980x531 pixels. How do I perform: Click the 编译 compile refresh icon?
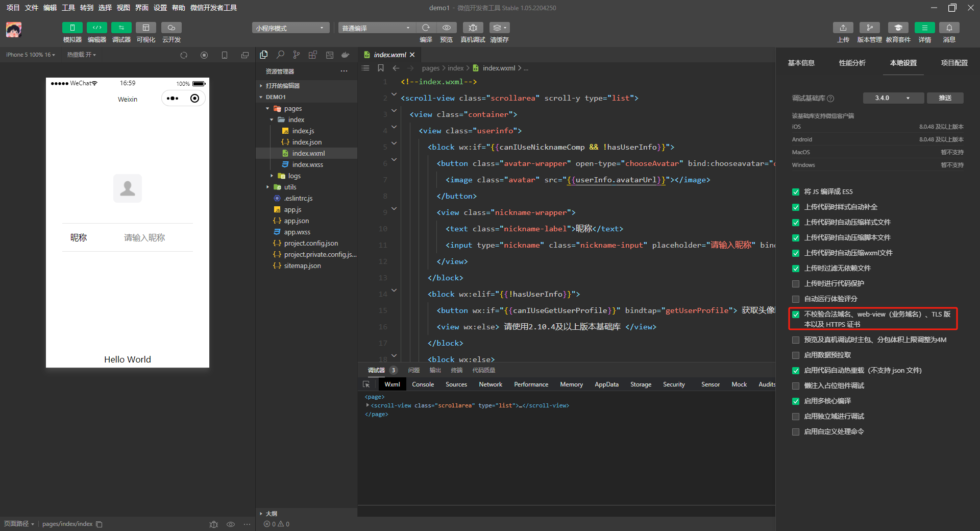click(x=426, y=28)
